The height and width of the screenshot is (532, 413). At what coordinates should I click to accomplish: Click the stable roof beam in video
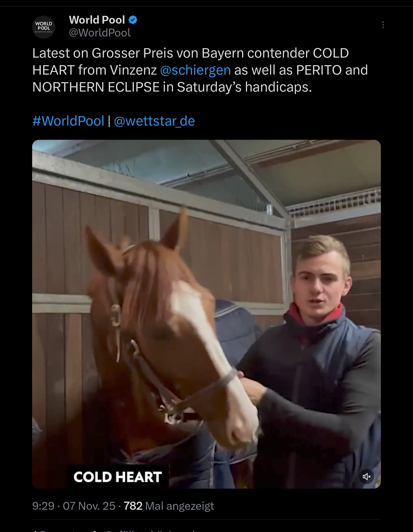[x=248, y=178]
